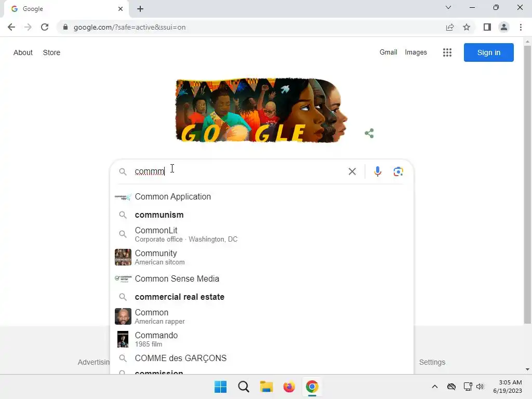Select the Common Application suggestion
The height and width of the screenshot is (399, 532).
(x=262, y=197)
